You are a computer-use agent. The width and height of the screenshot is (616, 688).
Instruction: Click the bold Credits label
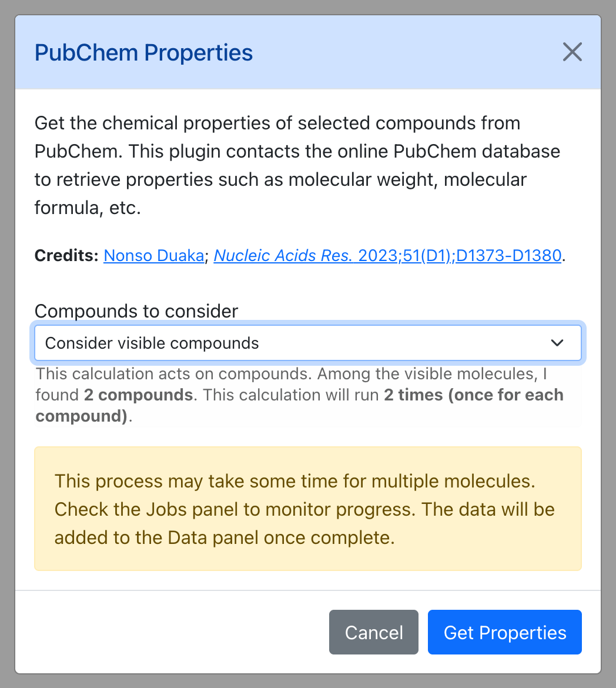click(66, 255)
